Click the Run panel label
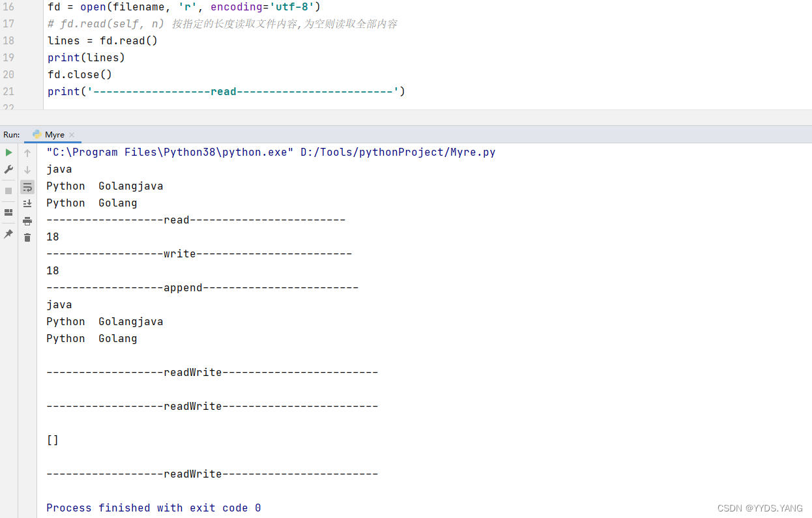 tap(11, 135)
